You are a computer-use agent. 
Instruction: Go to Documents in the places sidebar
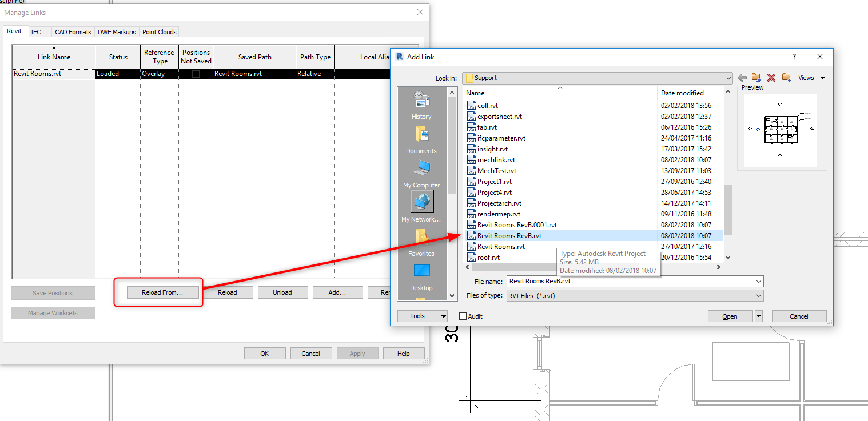[421, 139]
